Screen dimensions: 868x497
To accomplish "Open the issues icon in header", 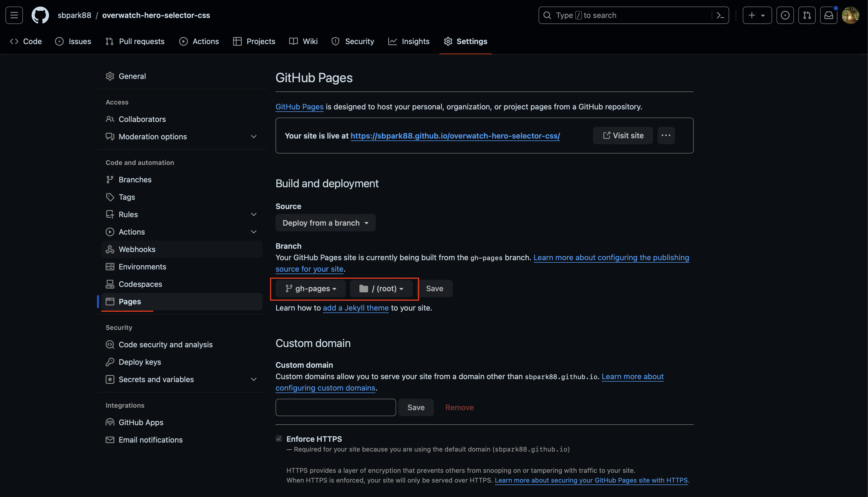I will tap(785, 15).
